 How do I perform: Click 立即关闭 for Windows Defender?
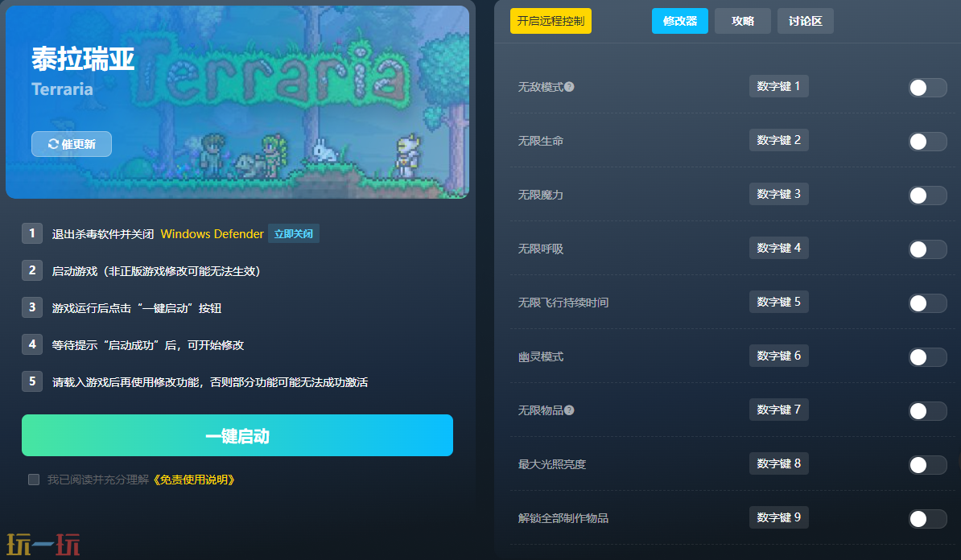[294, 234]
